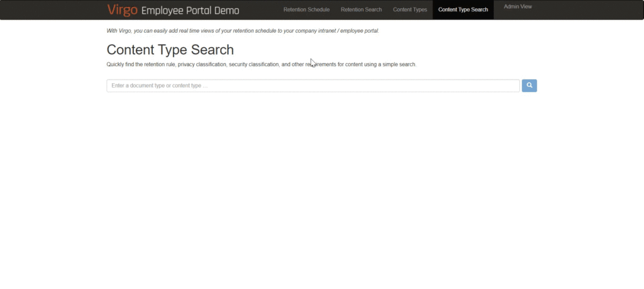Go to the Content Types tab
This screenshot has width=644, height=289.
click(409, 10)
